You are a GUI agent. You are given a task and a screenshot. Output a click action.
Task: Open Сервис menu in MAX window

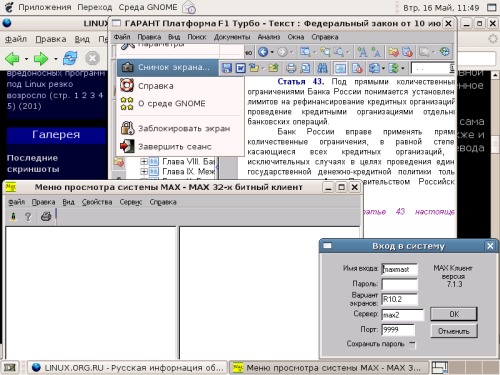131,202
